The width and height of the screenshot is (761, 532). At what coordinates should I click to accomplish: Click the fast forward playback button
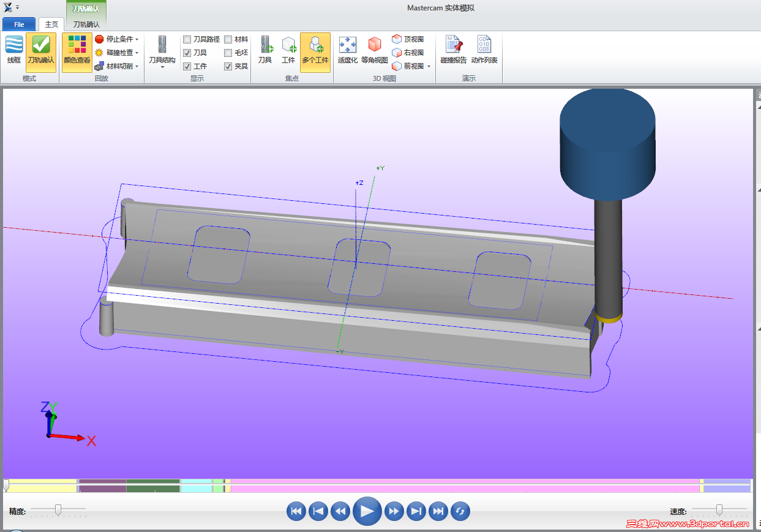tap(394, 511)
